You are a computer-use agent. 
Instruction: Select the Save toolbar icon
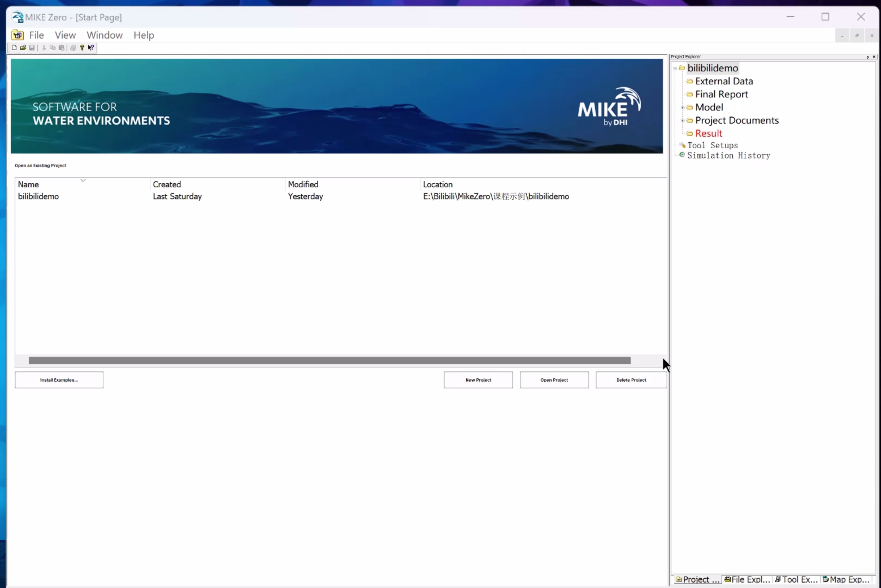[x=32, y=48]
